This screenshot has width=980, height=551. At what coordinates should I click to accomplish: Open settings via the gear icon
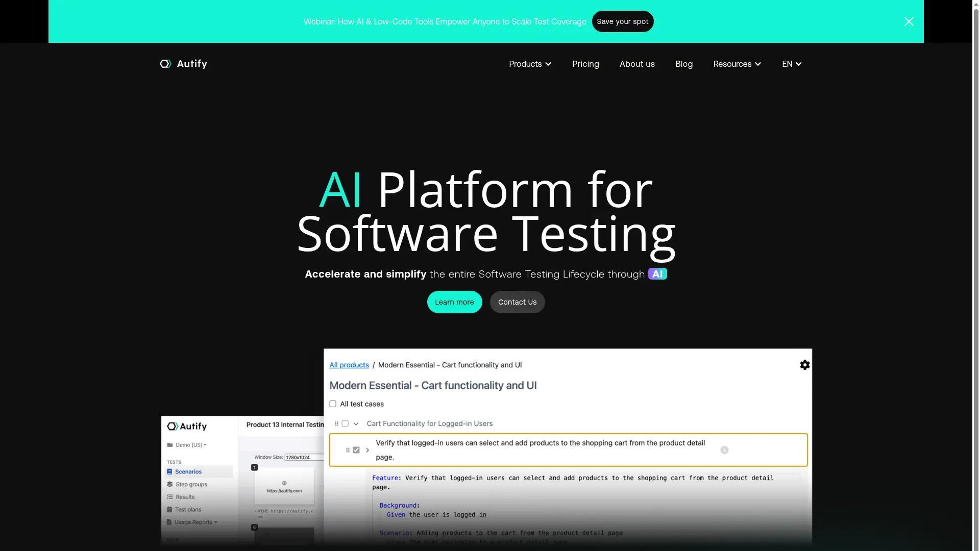point(804,364)
